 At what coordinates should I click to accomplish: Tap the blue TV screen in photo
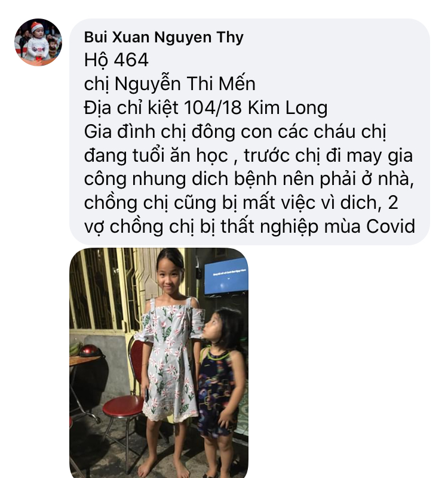click(x=226, y=276)
